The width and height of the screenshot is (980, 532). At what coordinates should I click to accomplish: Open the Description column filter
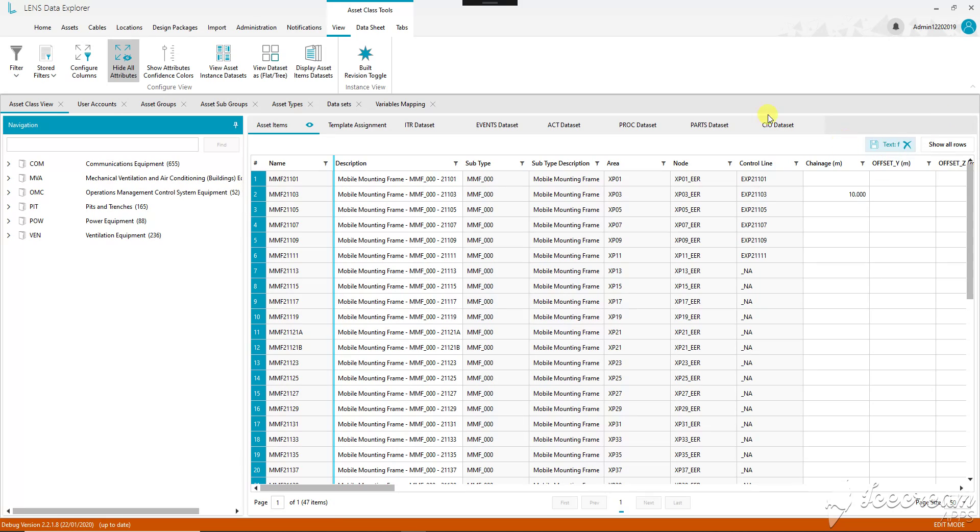click(x=455, y=163)
